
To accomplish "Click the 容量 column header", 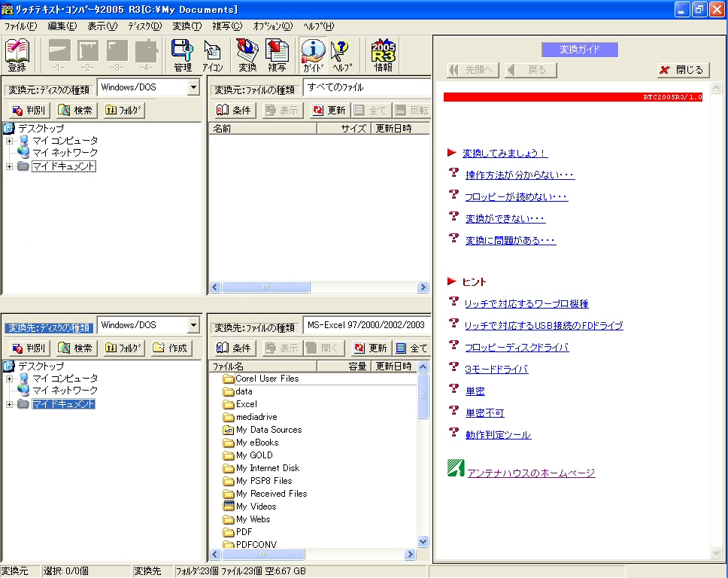I will click(x=344, y=366).
